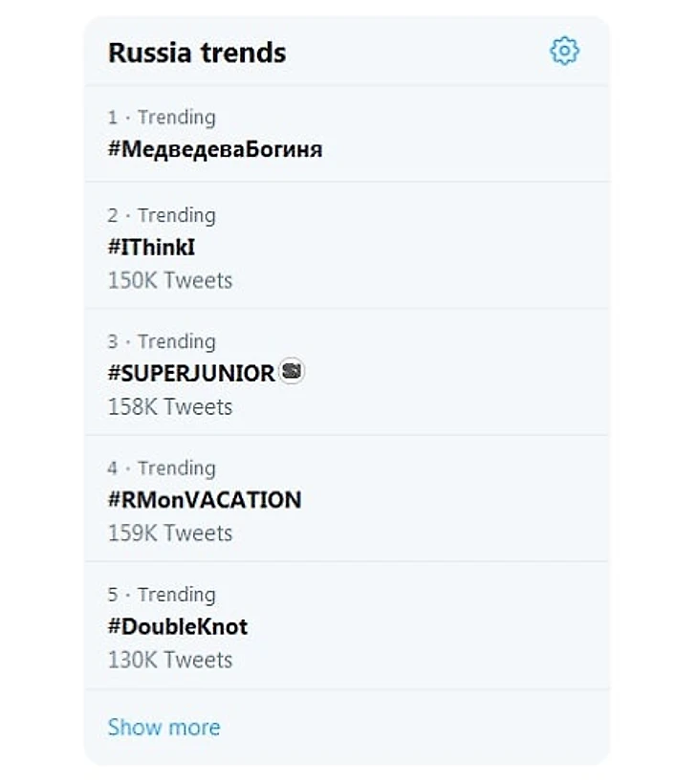Click rank number 1 above #МедведеваБогиня
The image size is (698, 784).
(113, 118)
